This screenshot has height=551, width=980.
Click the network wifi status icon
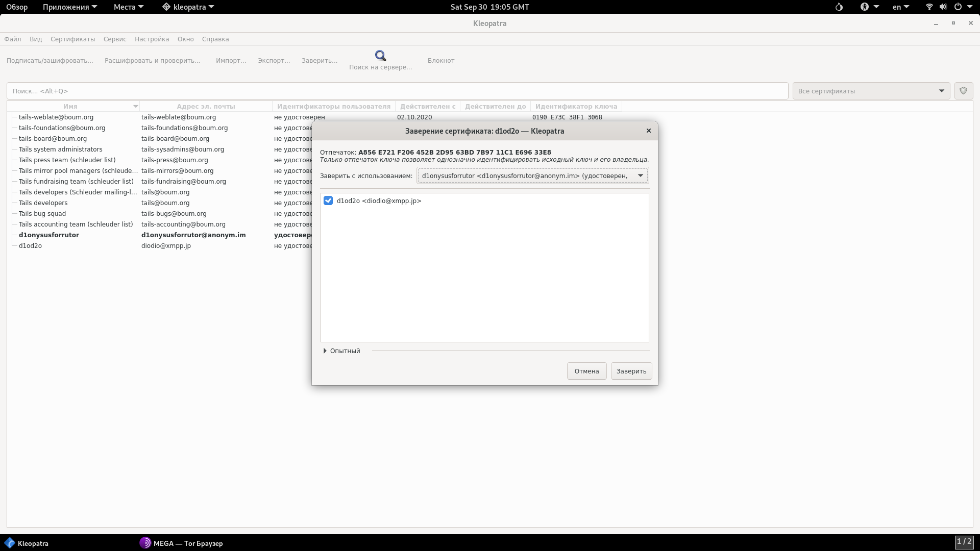[929, 7]
